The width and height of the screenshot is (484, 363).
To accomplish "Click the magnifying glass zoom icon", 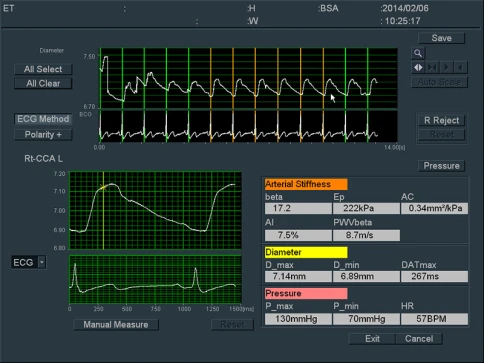I will pyautogui.click(x=418, y=53).
